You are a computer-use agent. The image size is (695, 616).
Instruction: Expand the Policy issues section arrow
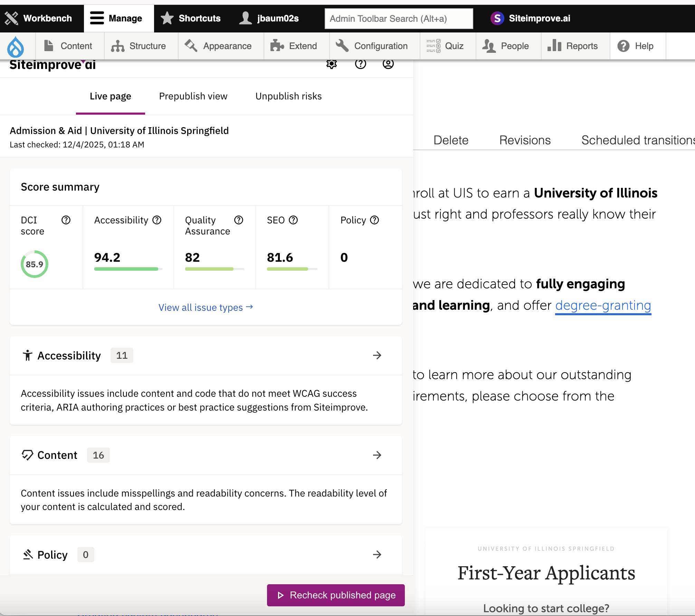(x=377, y=555)
